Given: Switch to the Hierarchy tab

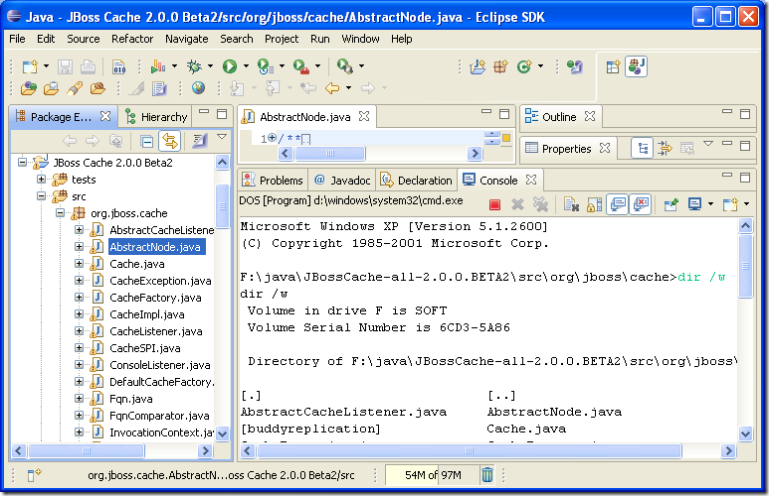Looking at the screenshot, I should (156, 117).
